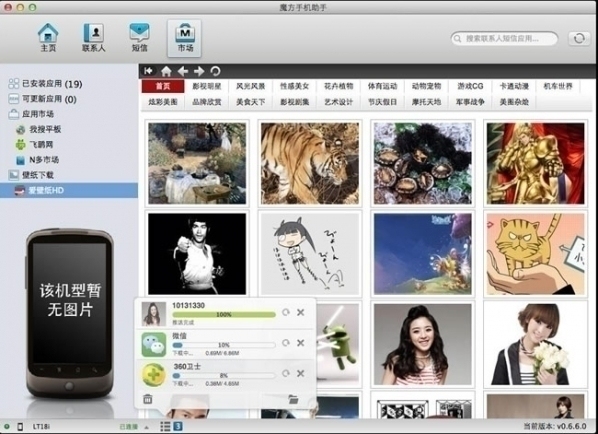Collapse sidebar with the first toolbar arrow
The width and height of the screenshot is (598, 434).
tap(148, 71)
